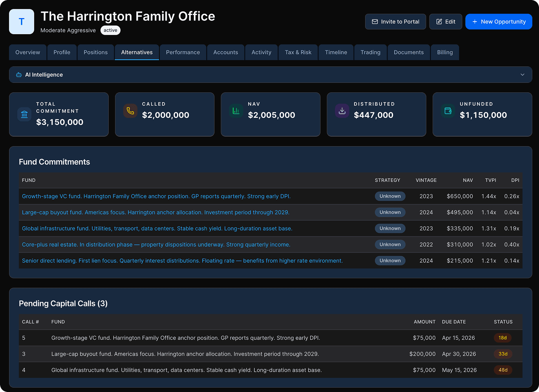Switch to the Performance tab
This screenshot has width=539, height=392.
[x=183, y=52]
